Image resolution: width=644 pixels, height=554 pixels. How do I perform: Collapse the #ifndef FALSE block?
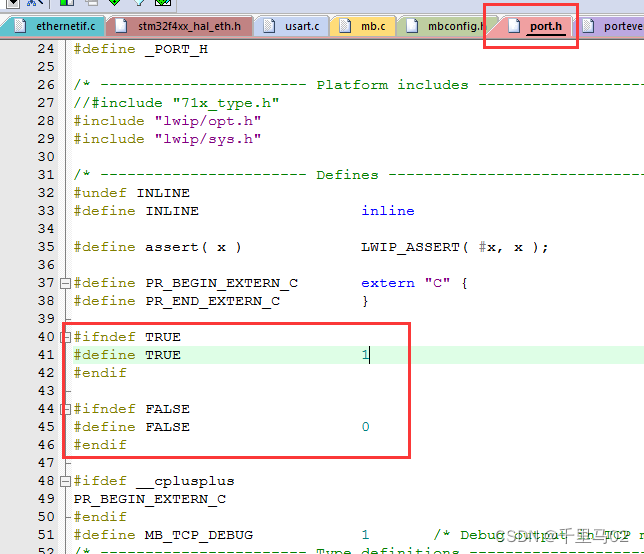(65, 409)
